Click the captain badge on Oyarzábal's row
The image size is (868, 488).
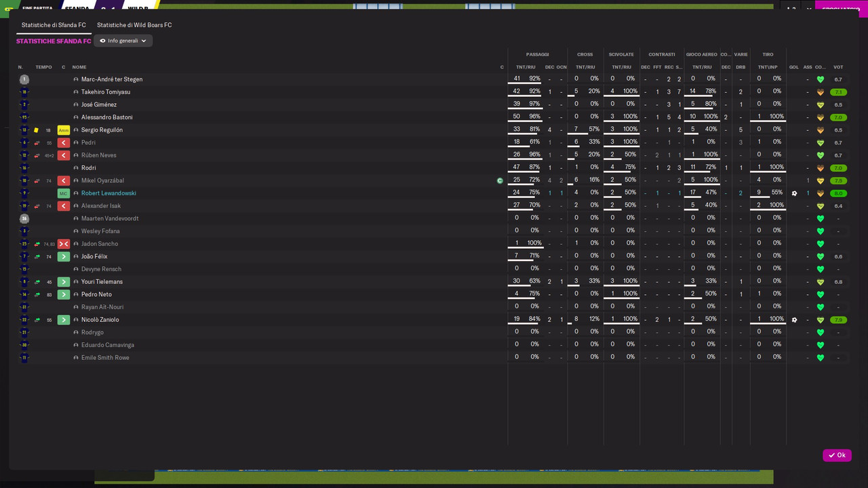[x=500, y=181]
